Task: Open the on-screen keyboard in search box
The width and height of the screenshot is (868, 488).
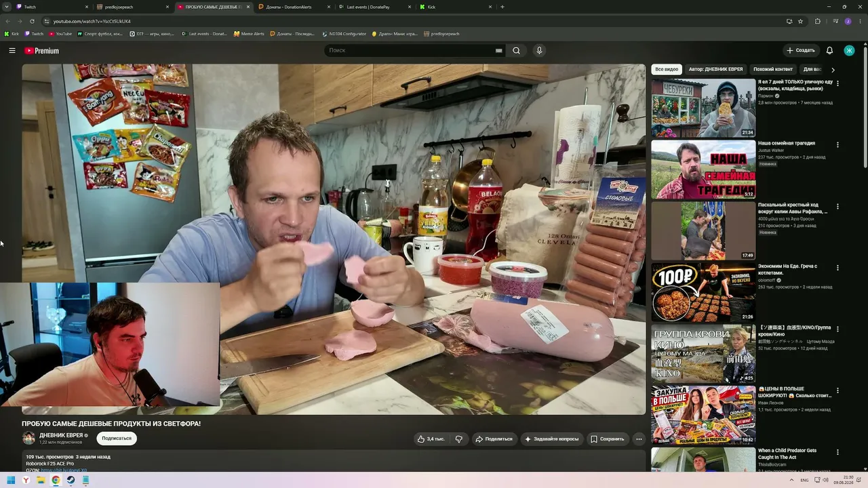Action: click(x=499, y=50)
